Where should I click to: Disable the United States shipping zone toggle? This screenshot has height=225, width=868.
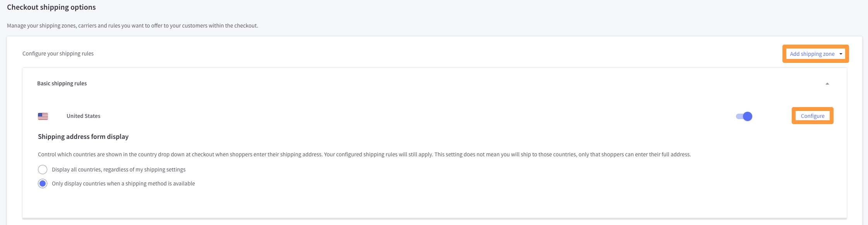click(743, 116)
